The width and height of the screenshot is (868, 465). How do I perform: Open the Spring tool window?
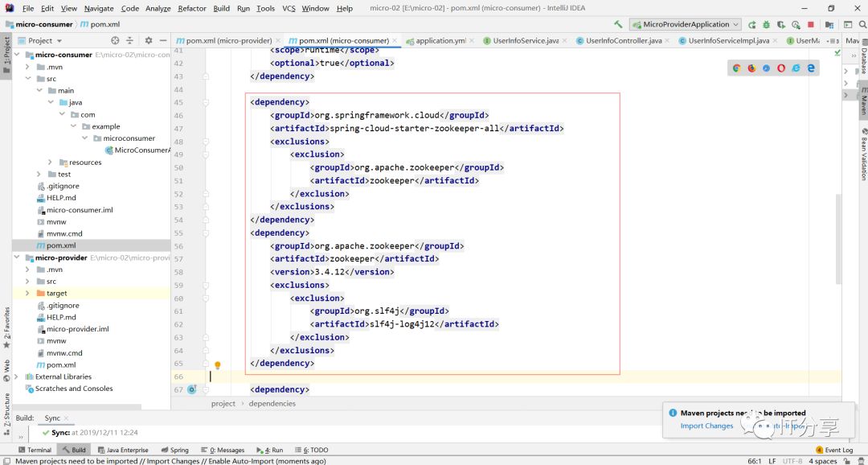175,450
